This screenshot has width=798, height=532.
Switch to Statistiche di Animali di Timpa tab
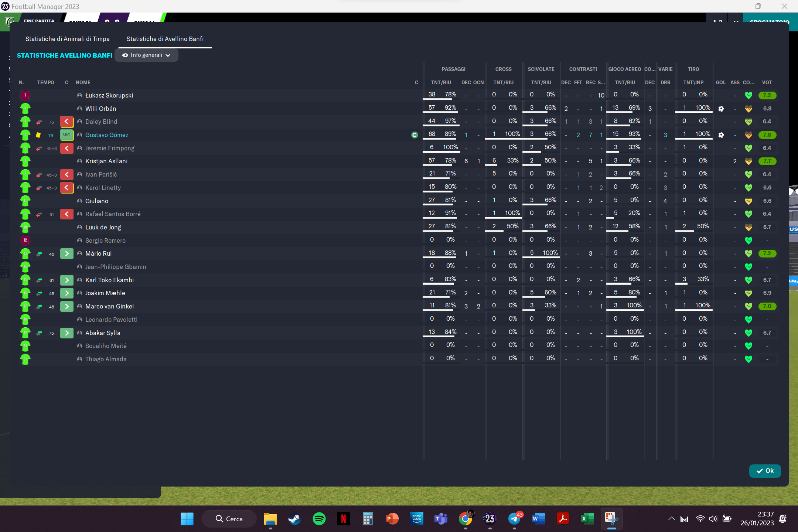click(x=67, y=39)
